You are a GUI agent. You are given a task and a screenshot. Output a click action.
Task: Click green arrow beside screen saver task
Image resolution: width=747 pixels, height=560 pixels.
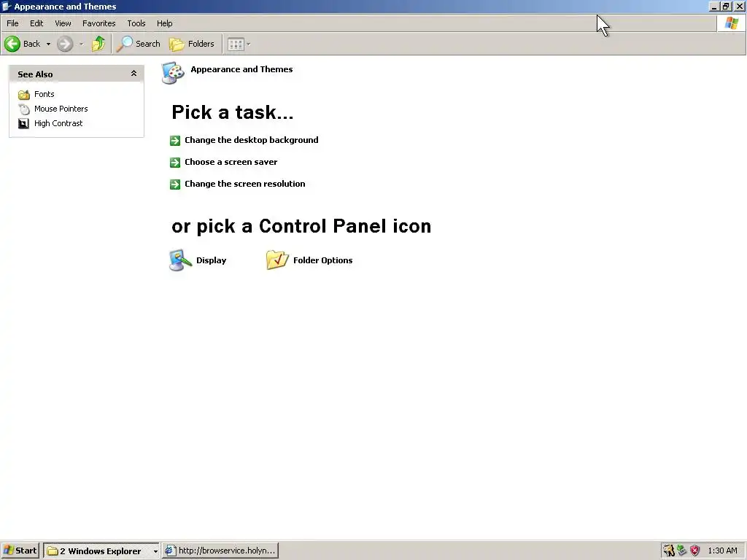coord(175,163)
